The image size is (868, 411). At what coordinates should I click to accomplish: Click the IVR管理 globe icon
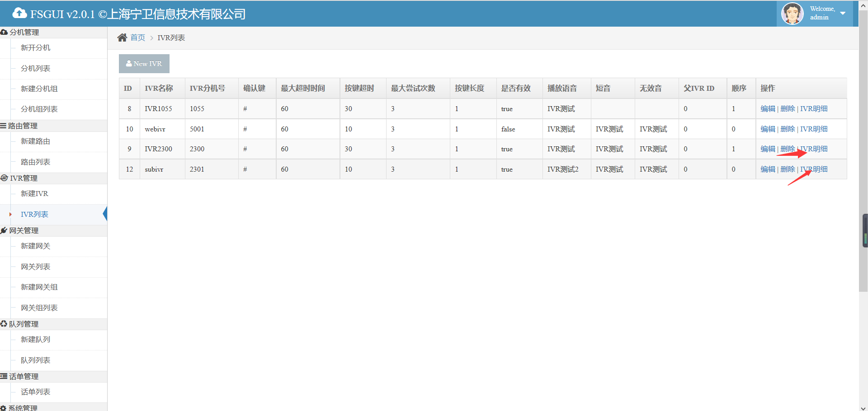tap(5, 178)
